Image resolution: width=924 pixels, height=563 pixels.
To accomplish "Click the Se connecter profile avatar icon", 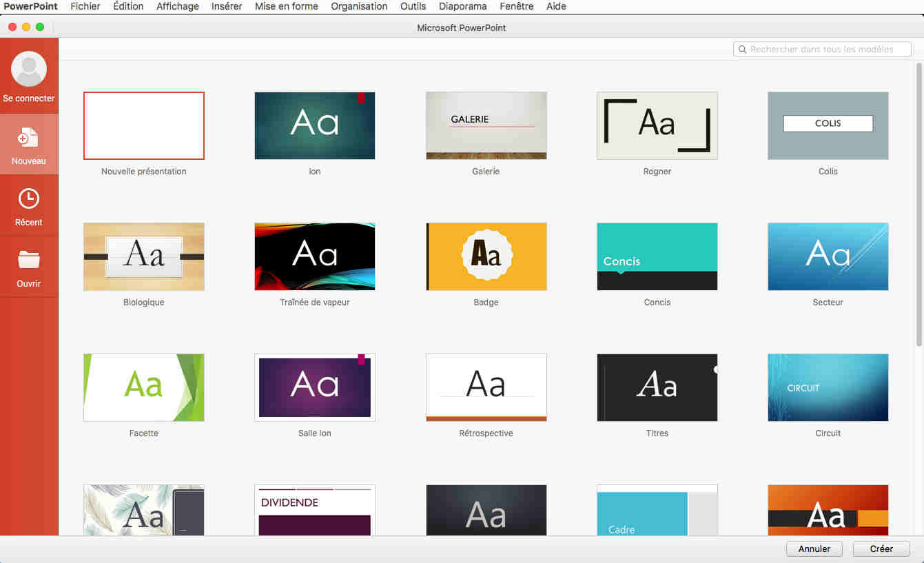I will click(29, 69).
